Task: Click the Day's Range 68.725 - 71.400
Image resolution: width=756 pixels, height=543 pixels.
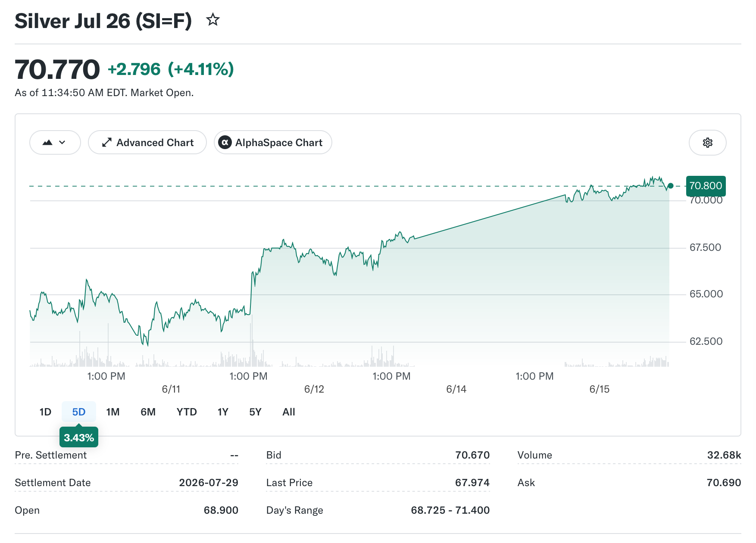Action: click(x=450, y=510)
